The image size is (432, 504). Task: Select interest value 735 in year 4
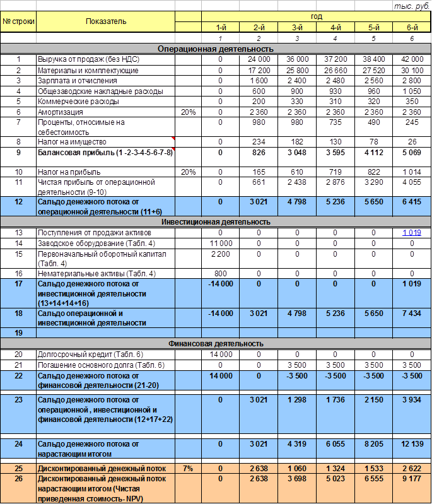click(336, 122)
